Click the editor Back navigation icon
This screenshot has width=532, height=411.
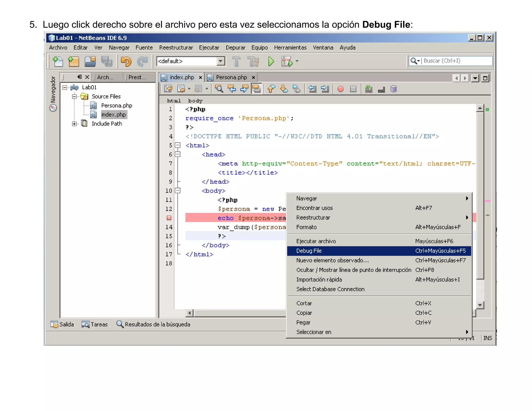(181, 89)
